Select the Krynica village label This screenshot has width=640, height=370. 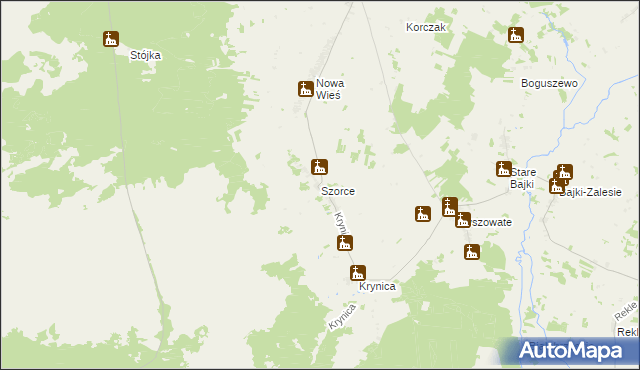377,286
